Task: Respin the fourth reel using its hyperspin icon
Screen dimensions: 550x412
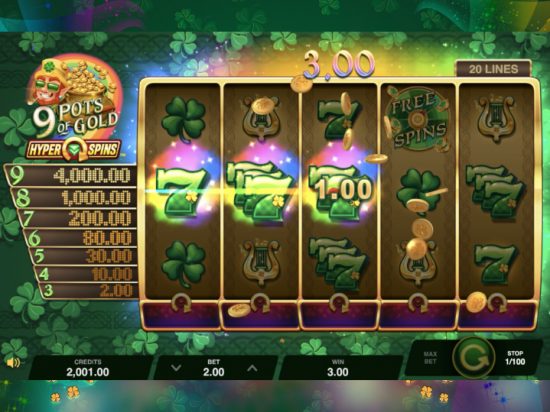Action: point(418,303)
